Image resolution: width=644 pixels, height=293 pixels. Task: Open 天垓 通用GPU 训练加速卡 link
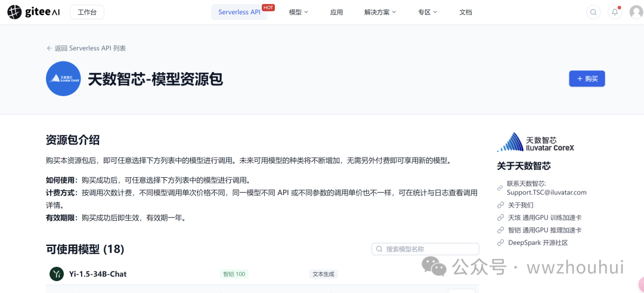(544, 217)
